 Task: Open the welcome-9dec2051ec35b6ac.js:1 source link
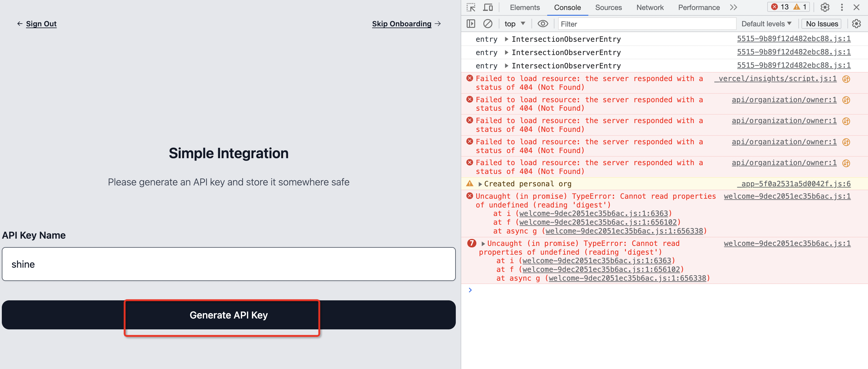[x=787, y=196]
